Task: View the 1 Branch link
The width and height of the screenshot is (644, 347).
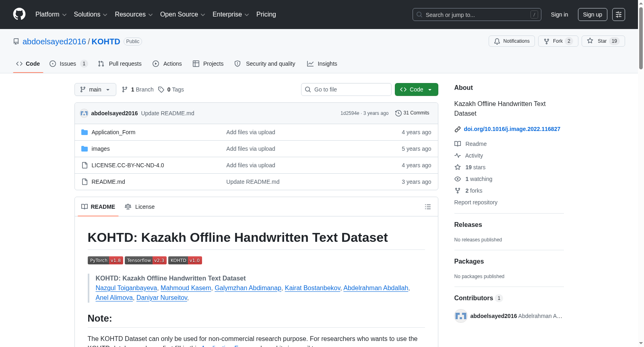Action: pos(138,89)
